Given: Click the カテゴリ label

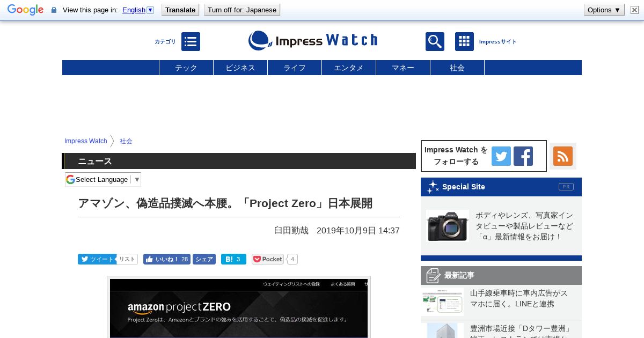Looking at the screenshot, I should click(165, 42).
